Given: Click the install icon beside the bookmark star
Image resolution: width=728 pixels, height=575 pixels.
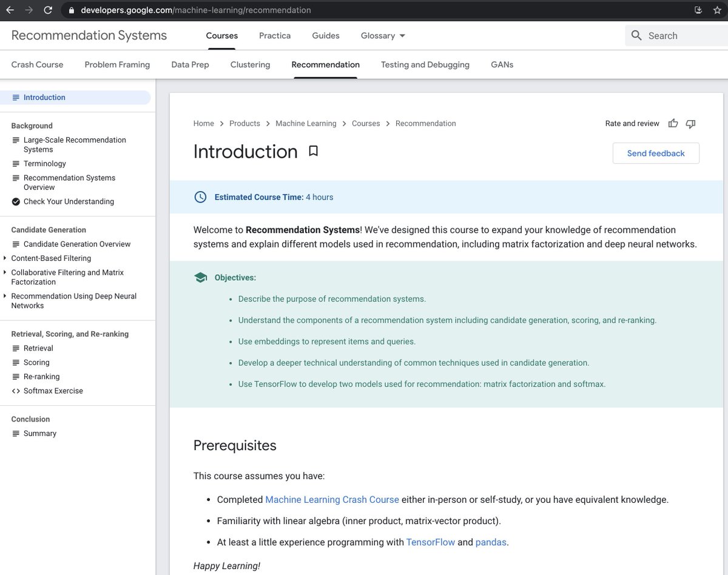Looking at the screenshot, I should click(x=698, y=10).
